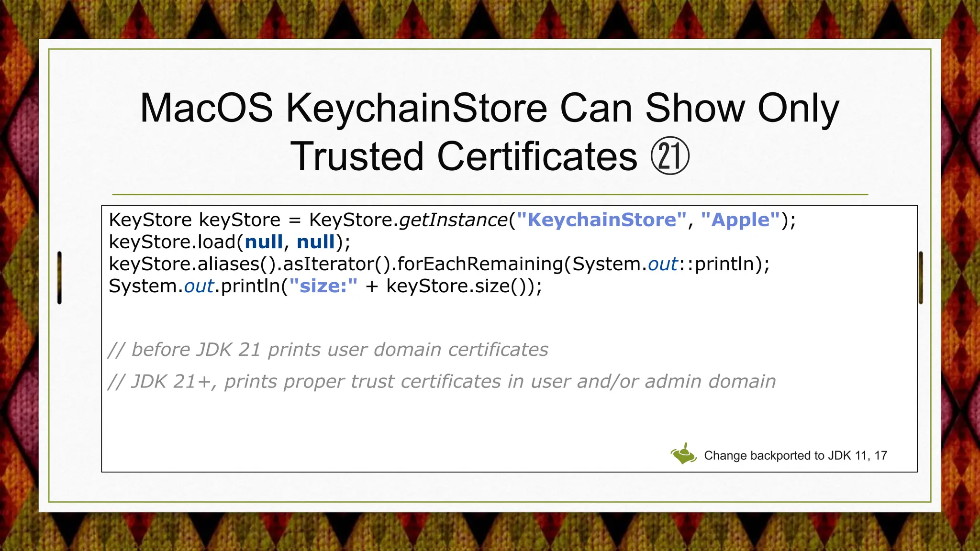Image resolution: width=980 pixels, height=551 pixels.
Task: Click the left edge handle of the slide
Action: [x=59, y=277]
